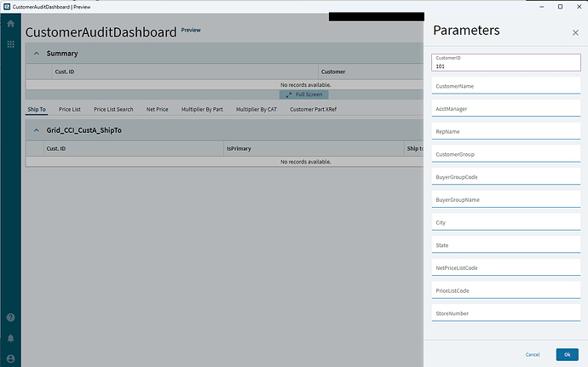Screen dimensions: 588x367
Task: Click Cancel in Parameters panel
Action: pyautogui.click(x=532, y=354)
